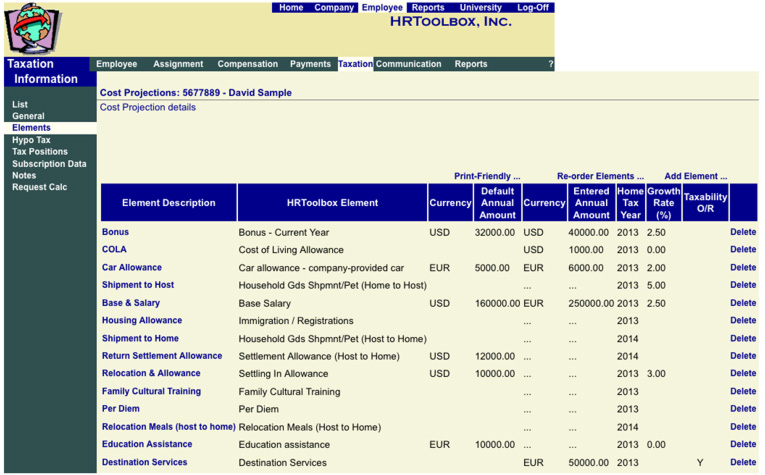
Task: Click the help question mark icon
Action: click(550, 64)
